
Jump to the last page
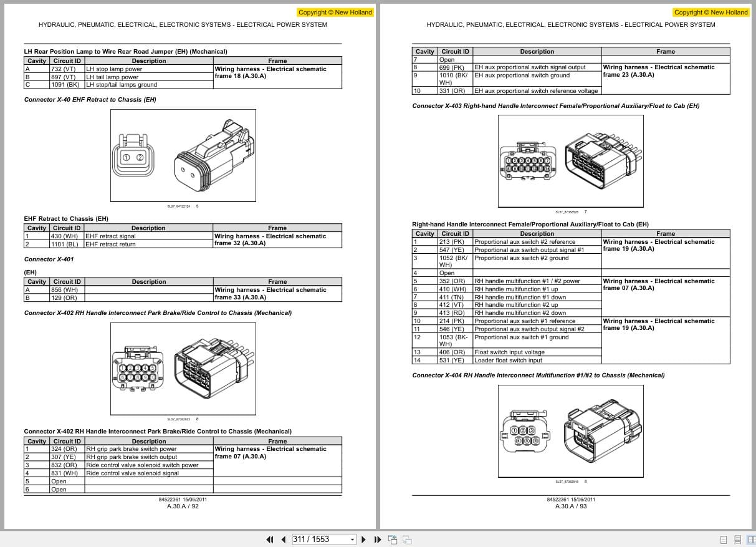click(377, 540)
